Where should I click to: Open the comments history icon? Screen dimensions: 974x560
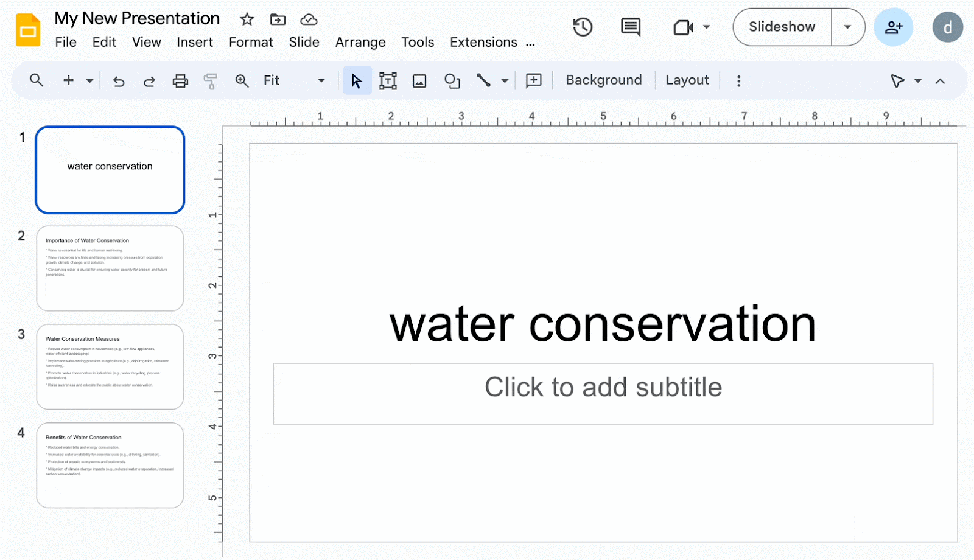pos(630,27)
